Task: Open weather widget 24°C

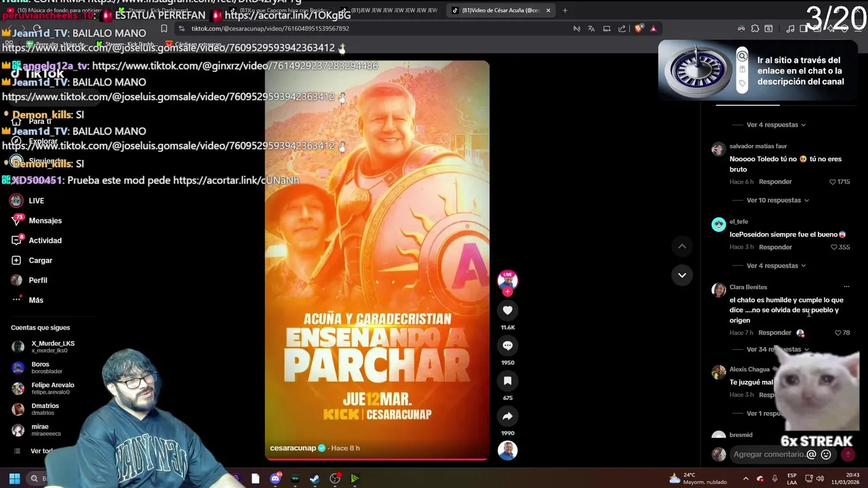Action: click(698, 479)
